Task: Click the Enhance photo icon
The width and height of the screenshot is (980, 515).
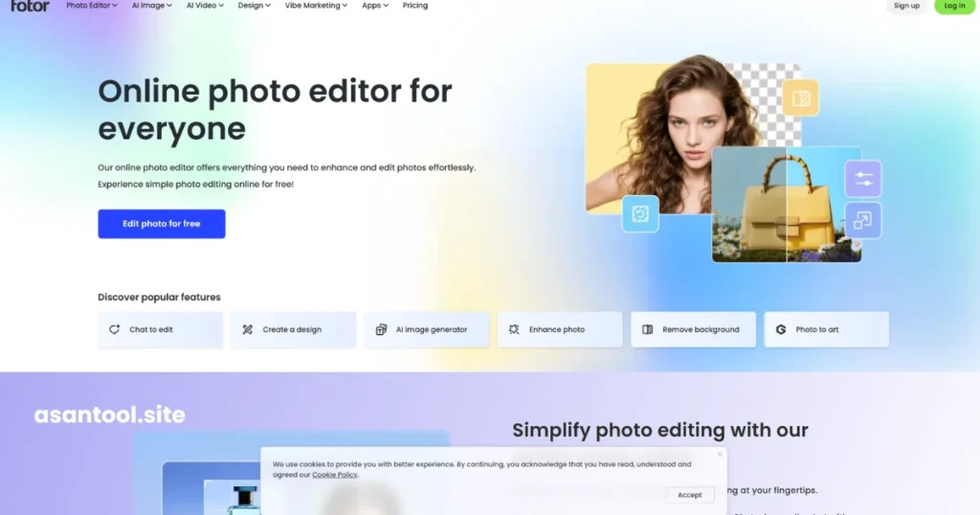Action: tap(514, 329)
